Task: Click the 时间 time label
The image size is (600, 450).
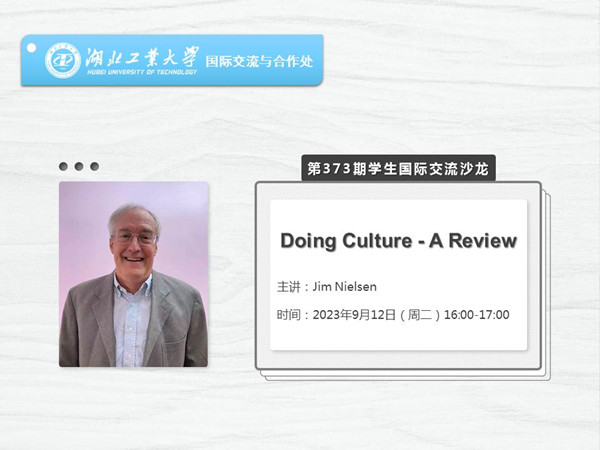Action: point(289,315)
